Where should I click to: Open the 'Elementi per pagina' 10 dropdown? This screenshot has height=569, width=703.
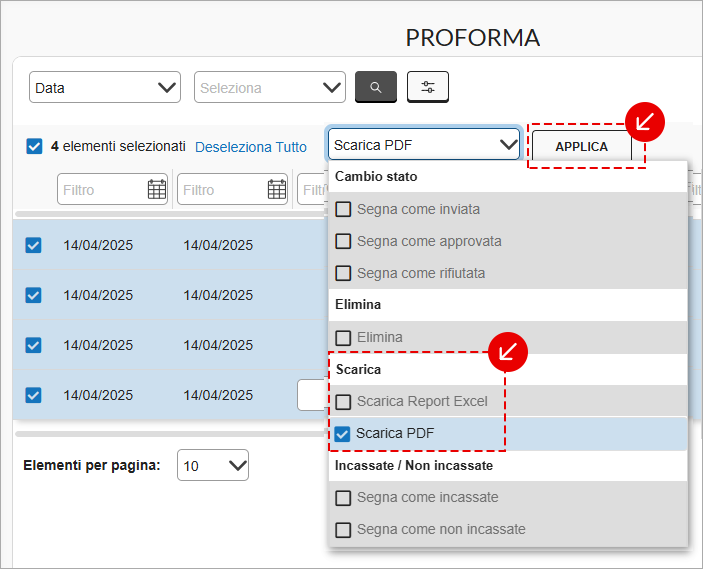213,465
